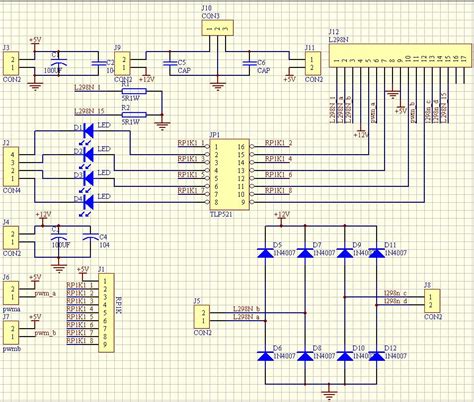Select the D12 1N4007 diode symbol

click(x=377, y=356)
